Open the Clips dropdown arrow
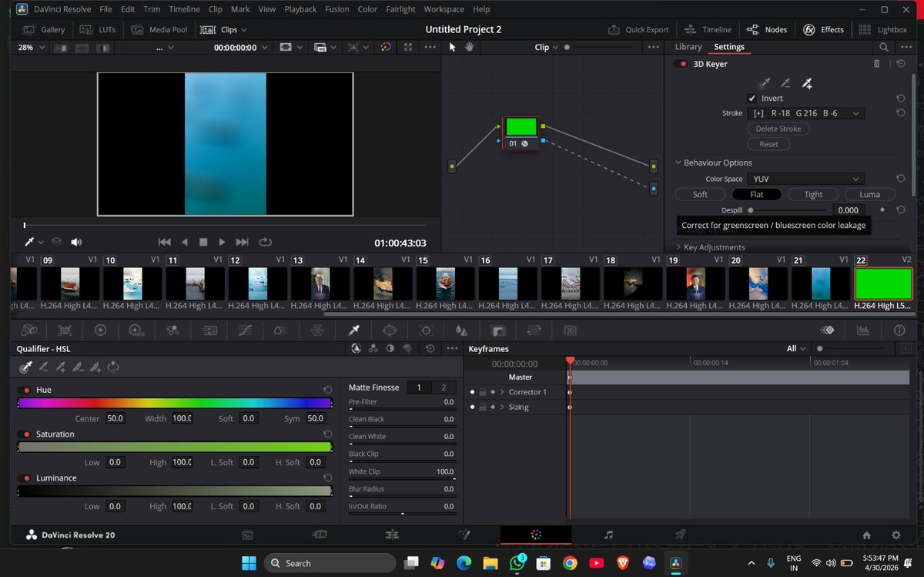Viewport: 924px width, 577px height. coord(244,30)
